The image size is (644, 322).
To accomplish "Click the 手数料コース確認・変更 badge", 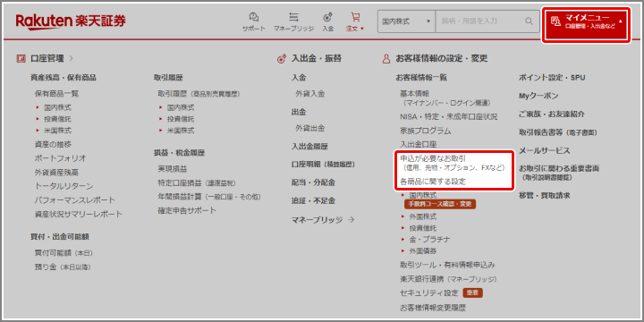I will tap(440, 204).
